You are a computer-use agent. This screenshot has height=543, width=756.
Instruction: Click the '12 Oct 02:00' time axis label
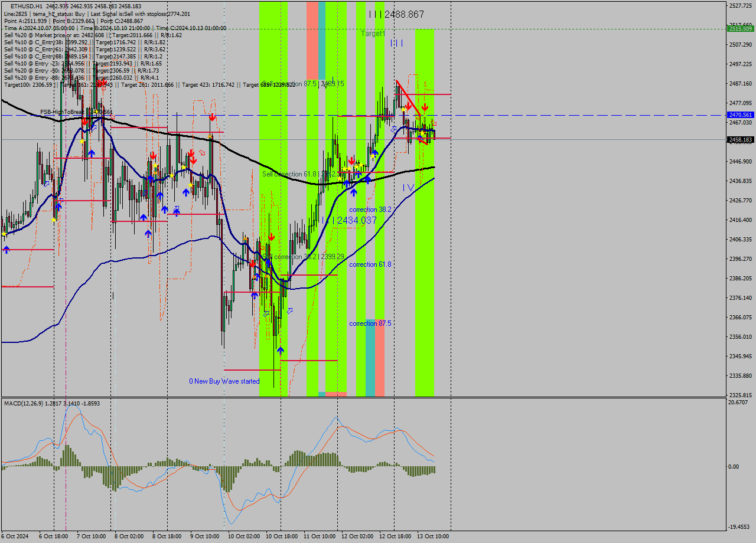357,537
